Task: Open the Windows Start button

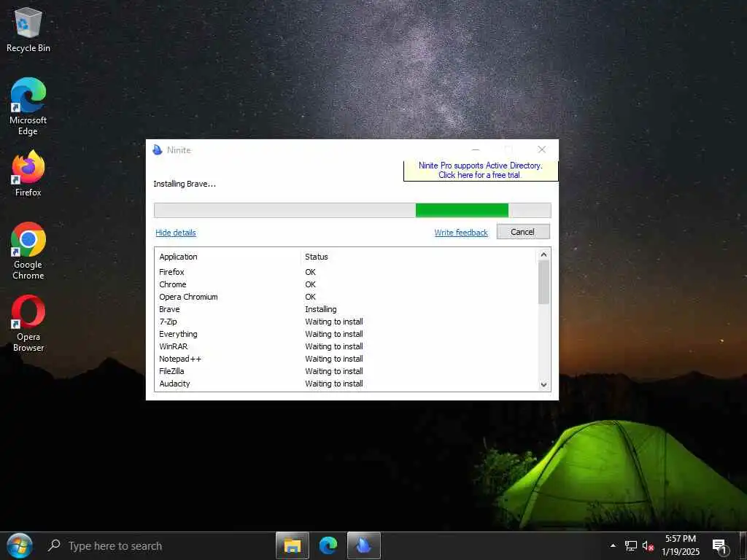Action: click(20, 545)
